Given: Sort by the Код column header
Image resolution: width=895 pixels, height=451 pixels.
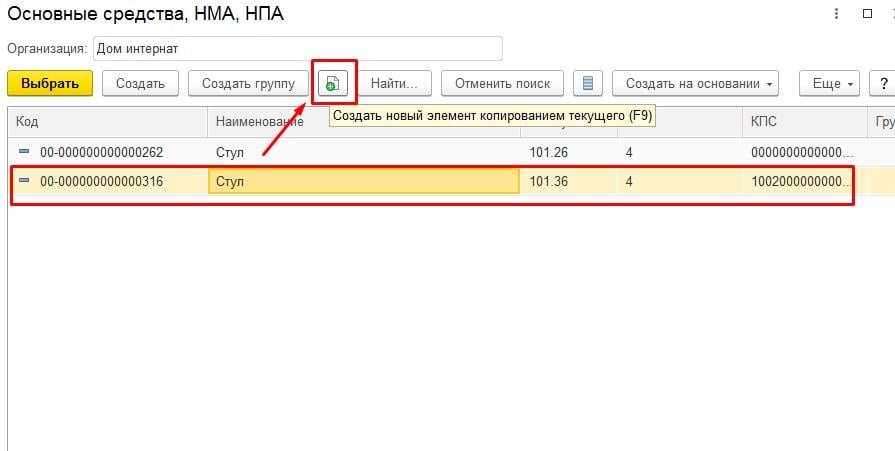Looking at the screenshot, I should tap(107, 121).
